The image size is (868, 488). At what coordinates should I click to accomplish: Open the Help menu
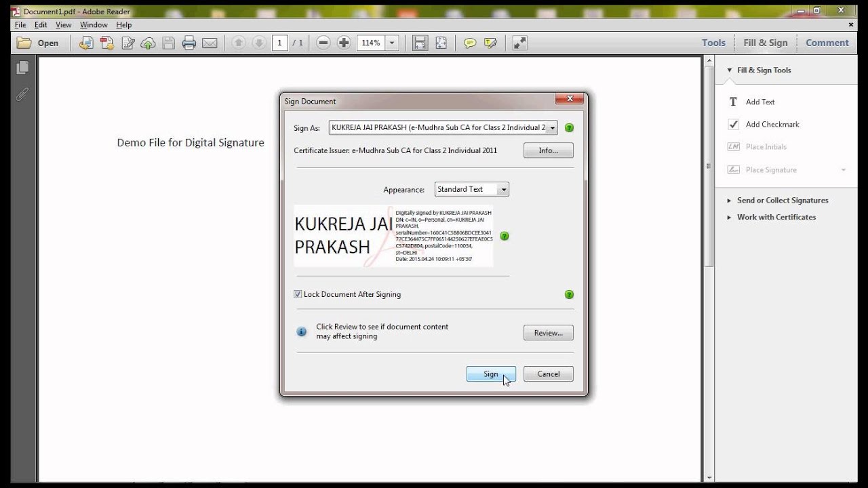(124, 24)
